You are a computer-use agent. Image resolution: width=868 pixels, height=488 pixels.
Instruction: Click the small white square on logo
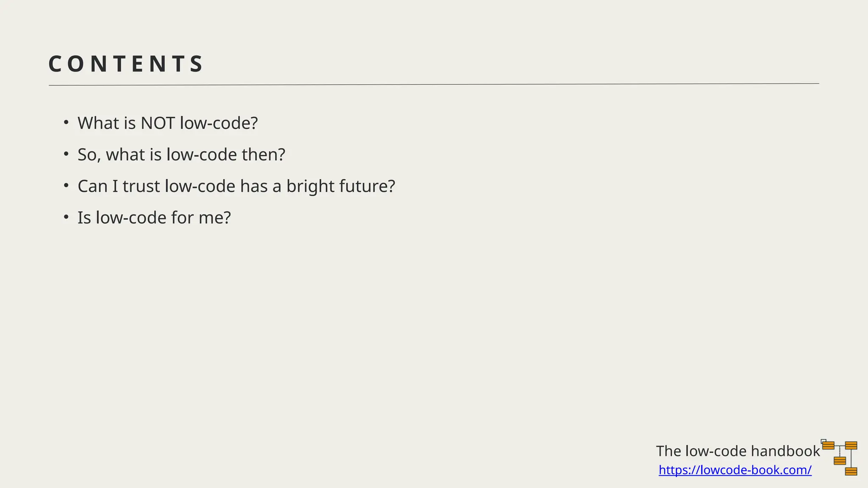(x=823, y=441)
